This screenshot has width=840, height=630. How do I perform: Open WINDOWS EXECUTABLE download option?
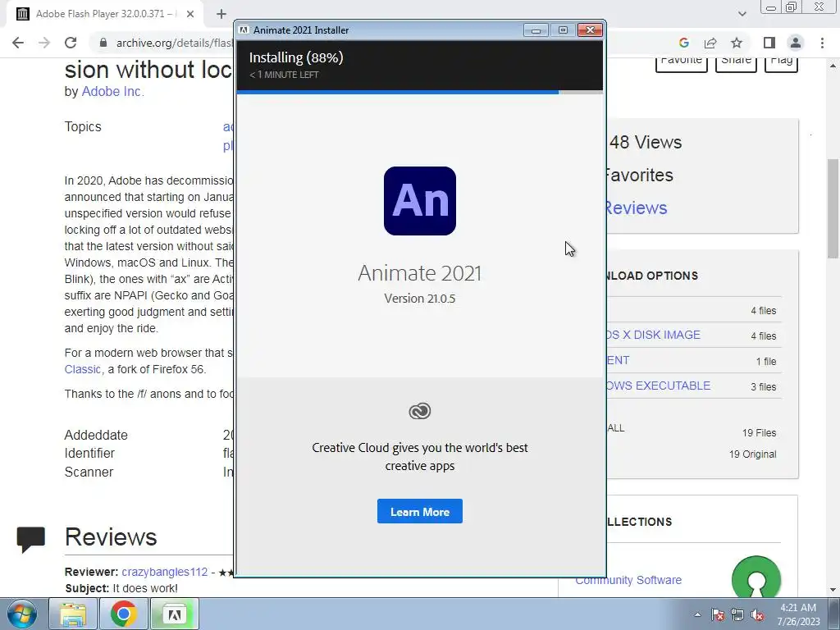click(659, 386)
